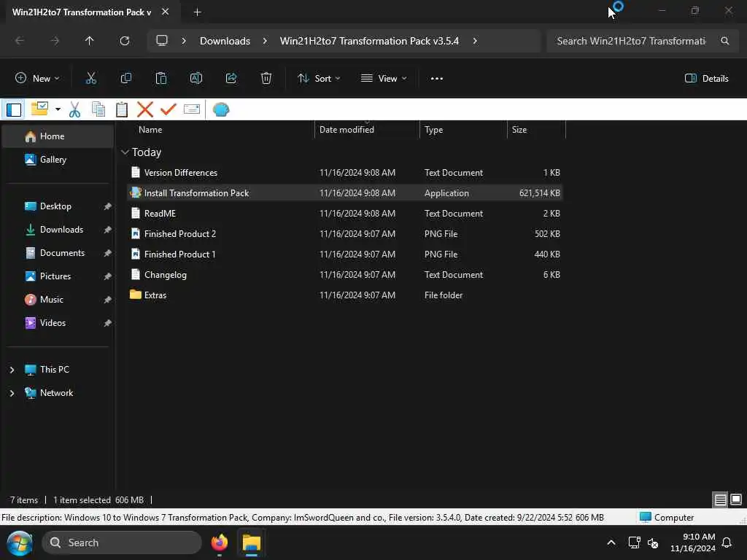This screenshot has height=560, width=747.
Task: Click the Paste icon in command bar
Action: (161, 79)
